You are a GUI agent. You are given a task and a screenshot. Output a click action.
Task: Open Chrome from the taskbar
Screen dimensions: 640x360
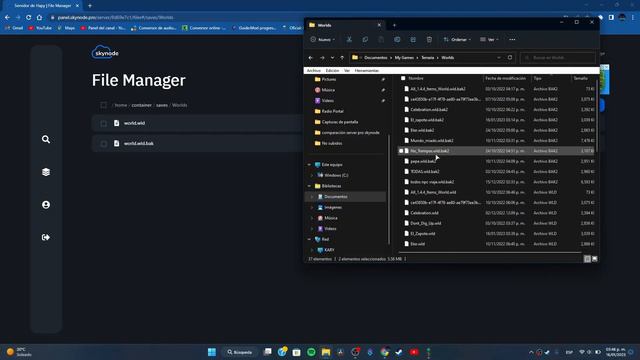click(384, 352)
